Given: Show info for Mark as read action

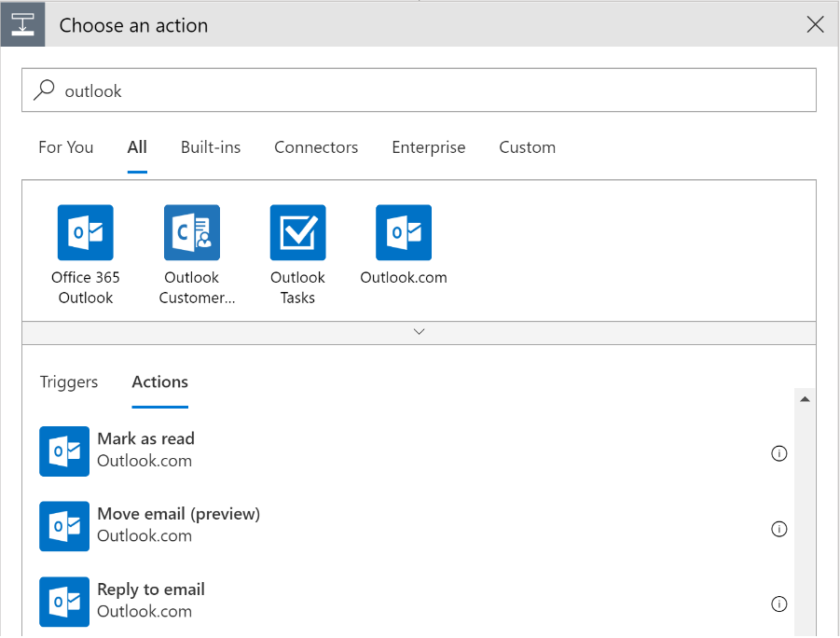Looking at the screenshot, I should (779, 453).
